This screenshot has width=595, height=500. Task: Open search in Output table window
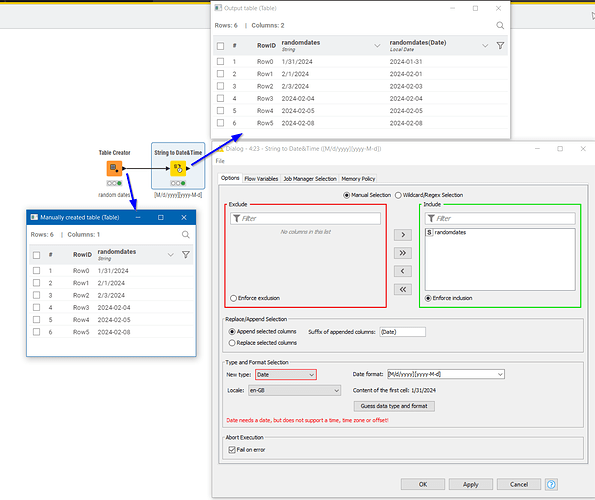pyautogui.click(x=500, y=25)
